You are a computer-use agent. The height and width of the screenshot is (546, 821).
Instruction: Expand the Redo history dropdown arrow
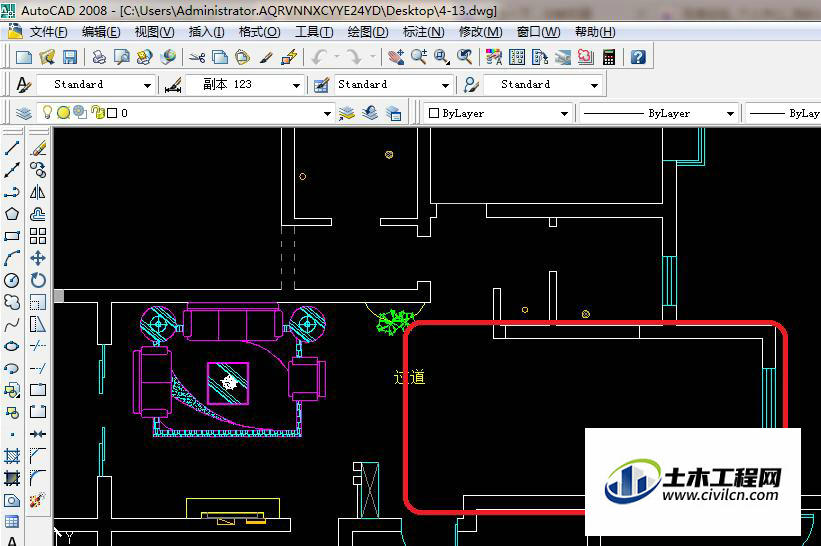point(372,56)
